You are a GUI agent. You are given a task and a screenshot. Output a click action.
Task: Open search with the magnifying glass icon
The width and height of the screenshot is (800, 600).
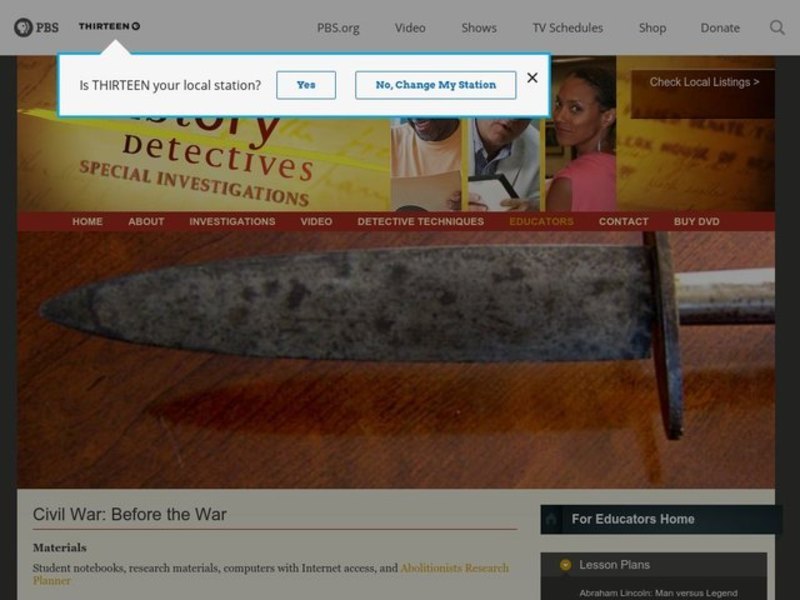coord(777,27)
